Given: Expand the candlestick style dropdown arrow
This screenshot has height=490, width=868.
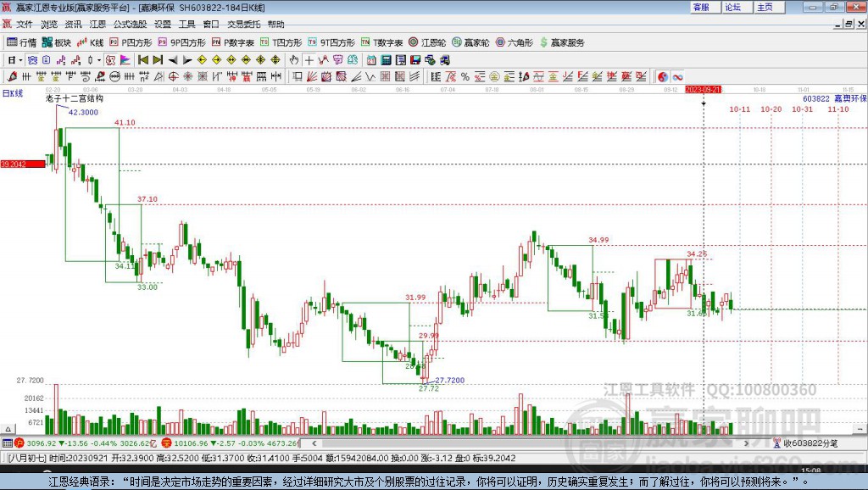Looking at the screenshot, I should (x=99, y=60).
